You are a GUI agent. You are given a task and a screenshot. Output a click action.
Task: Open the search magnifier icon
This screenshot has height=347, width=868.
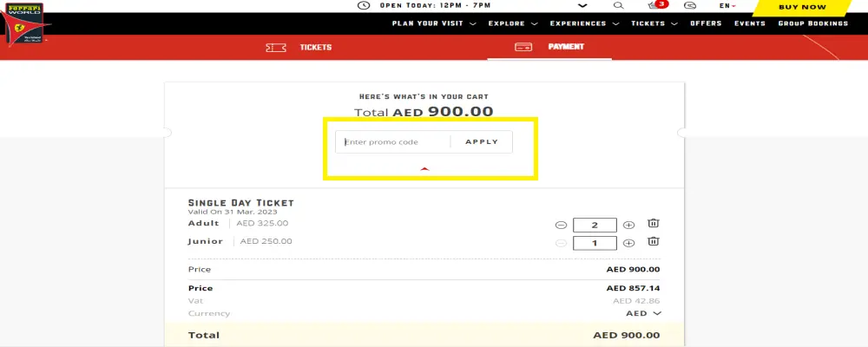pyautogui.click(x=618, y=5)
